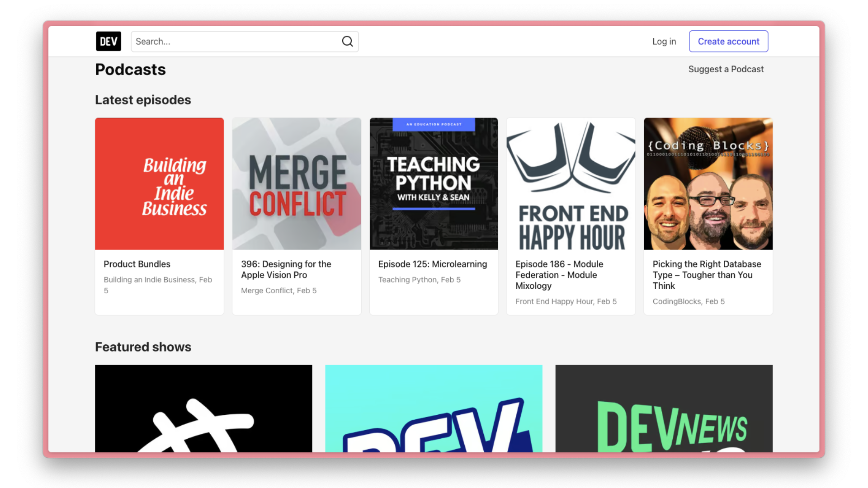Image resolution: width=868 pixels, height=488 pixels.
Task: Click the magnifier search icon
Action: (347, 41)
